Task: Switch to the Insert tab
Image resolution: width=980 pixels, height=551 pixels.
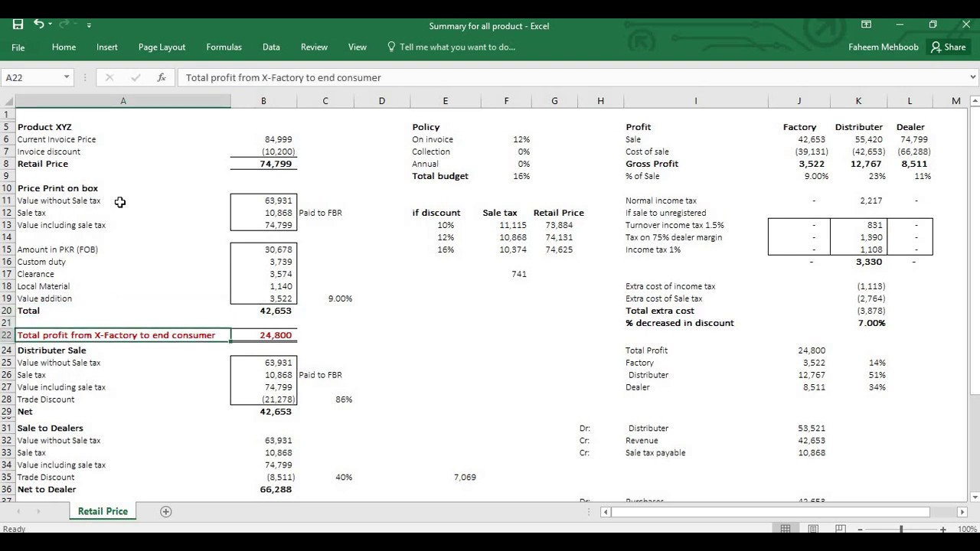Action: [x=107, y=47]
